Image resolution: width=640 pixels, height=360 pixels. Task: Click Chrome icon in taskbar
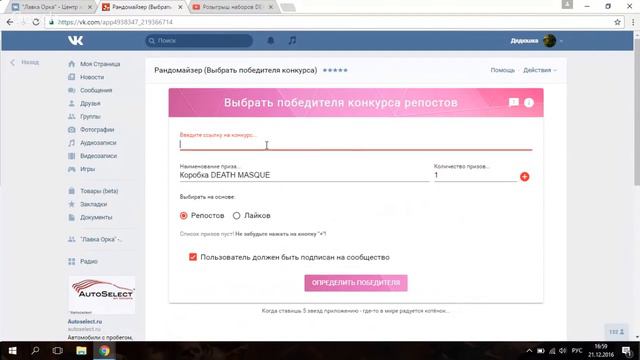click(x=104, y=351)
